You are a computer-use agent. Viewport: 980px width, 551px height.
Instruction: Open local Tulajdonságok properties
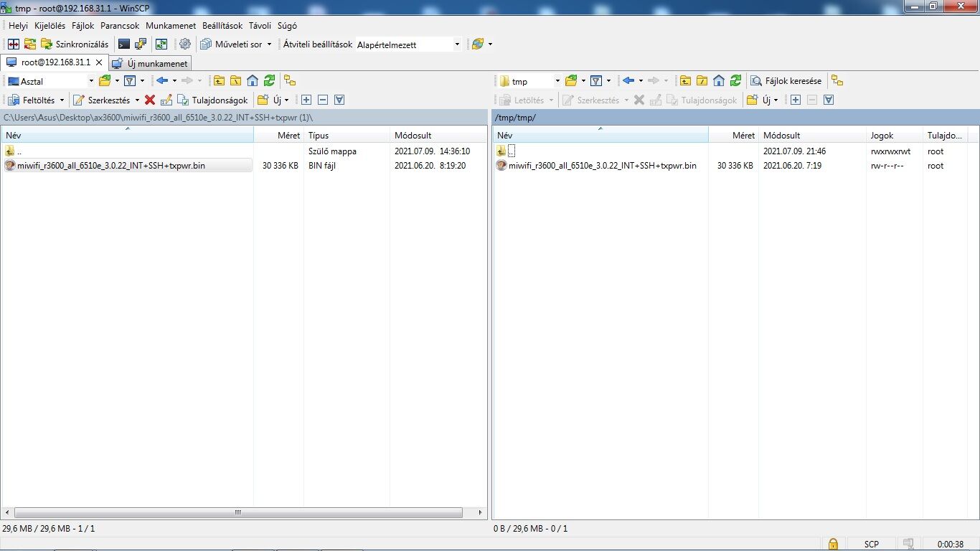(x=213, y=100)
